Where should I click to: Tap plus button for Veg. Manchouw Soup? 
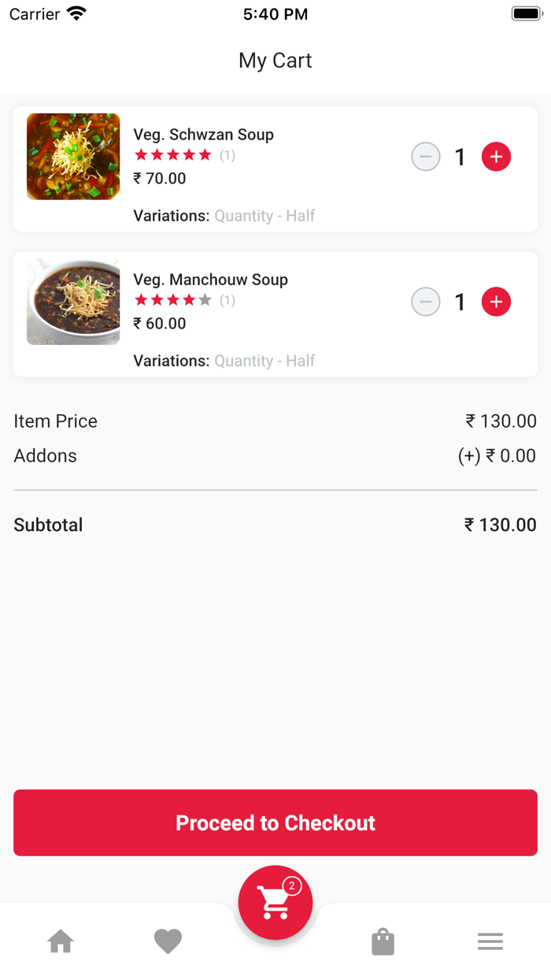click(x=496, y=302)
